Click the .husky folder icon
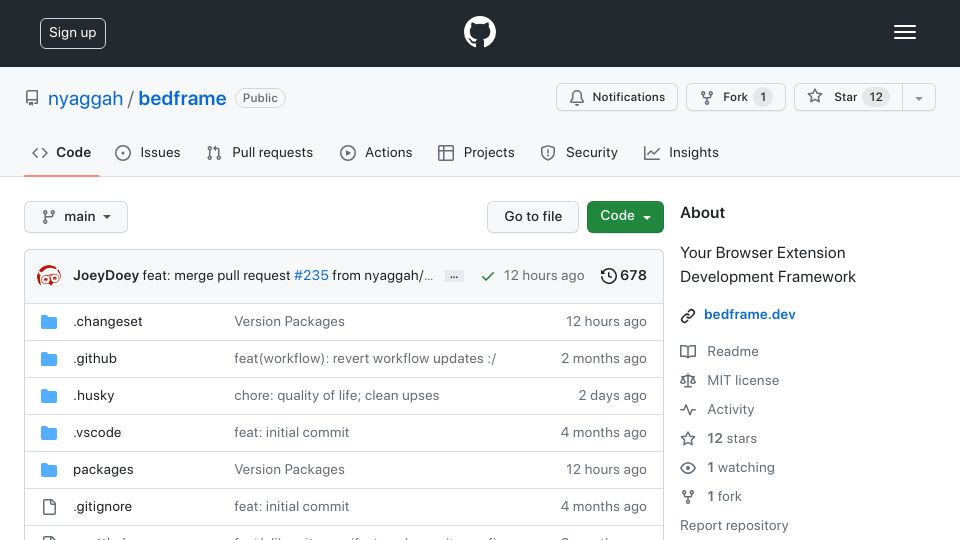 [x=49, y=396]
